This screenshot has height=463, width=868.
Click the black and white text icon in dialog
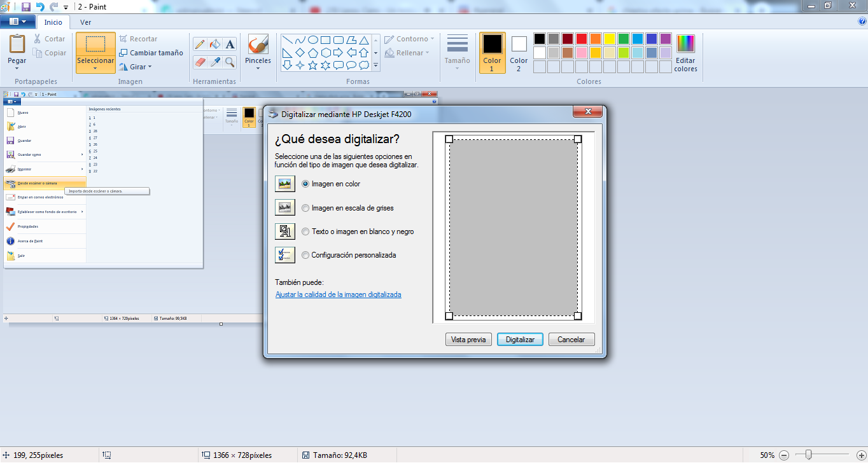tap(285, 231)
